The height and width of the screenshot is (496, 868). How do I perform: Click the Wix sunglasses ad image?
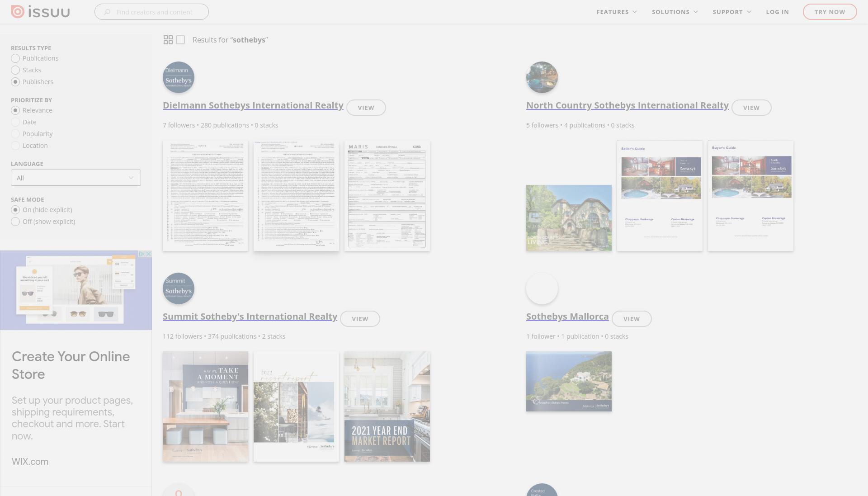pyautogui.click(x=76, y=290)
